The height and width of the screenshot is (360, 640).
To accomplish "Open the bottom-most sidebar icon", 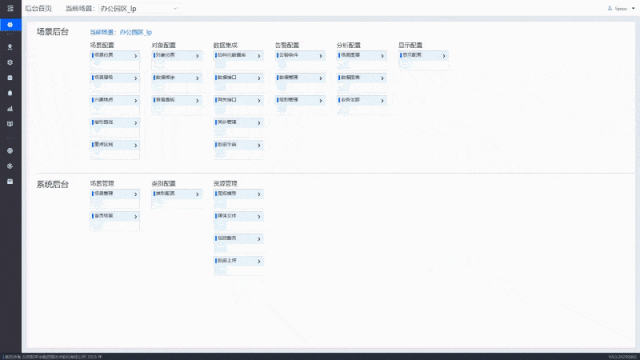I will 10,181.
